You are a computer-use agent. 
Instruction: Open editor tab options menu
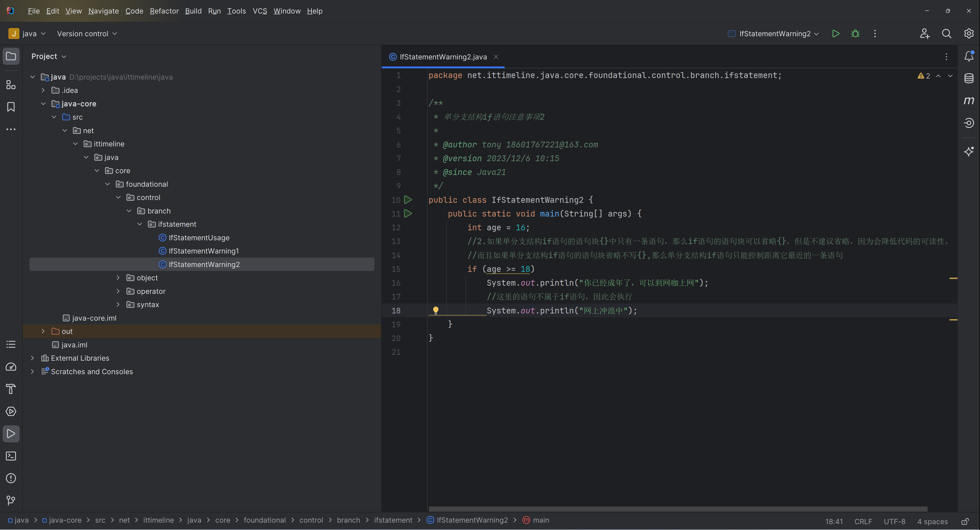click(x=947, y=57)
